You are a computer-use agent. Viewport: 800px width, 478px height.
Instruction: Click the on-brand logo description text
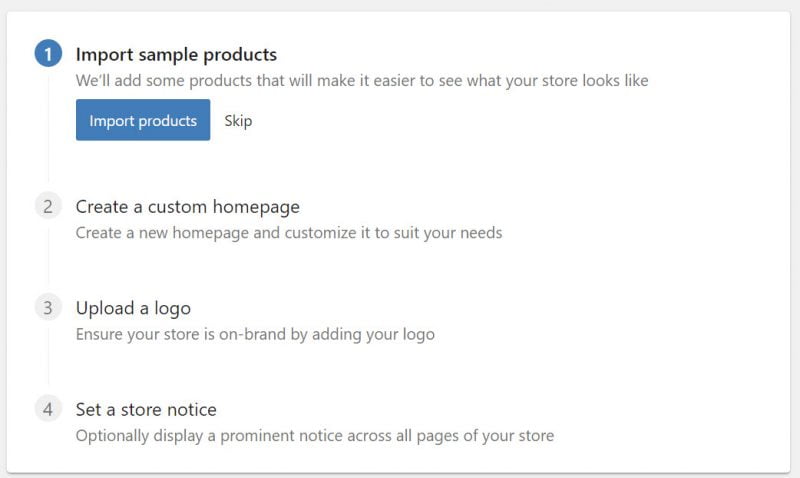pos(255,334)
